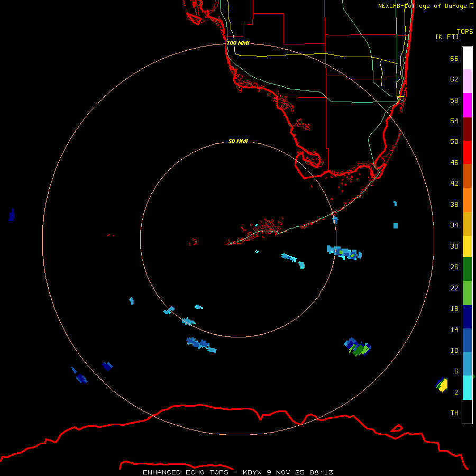Pick the gold legend swatch
This screenshot has width=476, height=476.
coord(467,224)
